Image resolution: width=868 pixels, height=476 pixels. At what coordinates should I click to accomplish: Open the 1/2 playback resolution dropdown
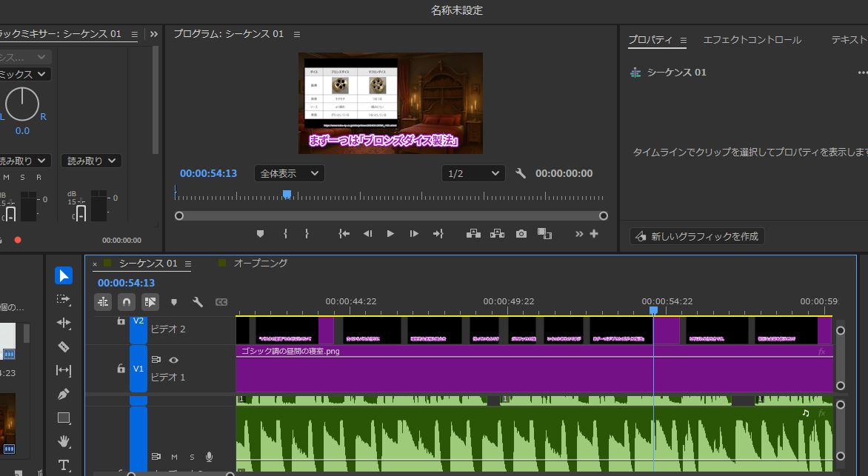tap(473, 173)
